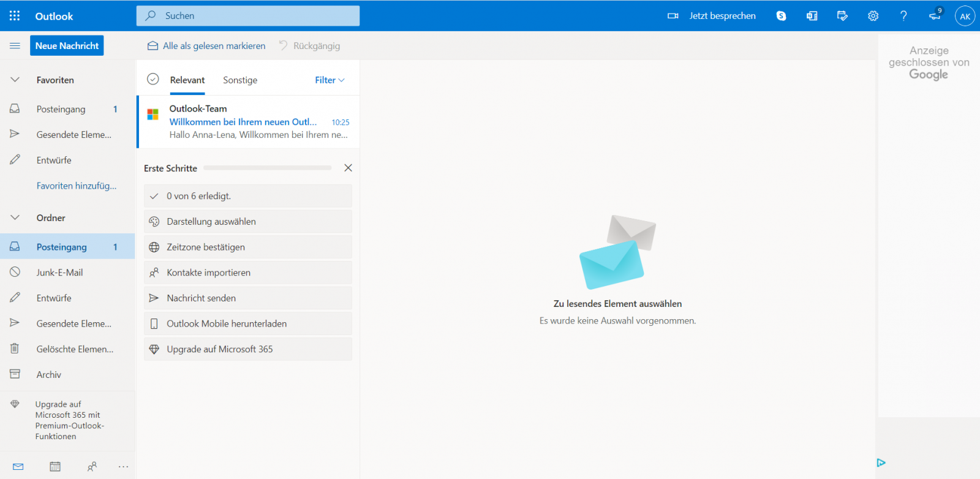This screenshot has width=980, height=479.
Task: Click the Erste Schritte progress bar
Action: tap(268, 168)
